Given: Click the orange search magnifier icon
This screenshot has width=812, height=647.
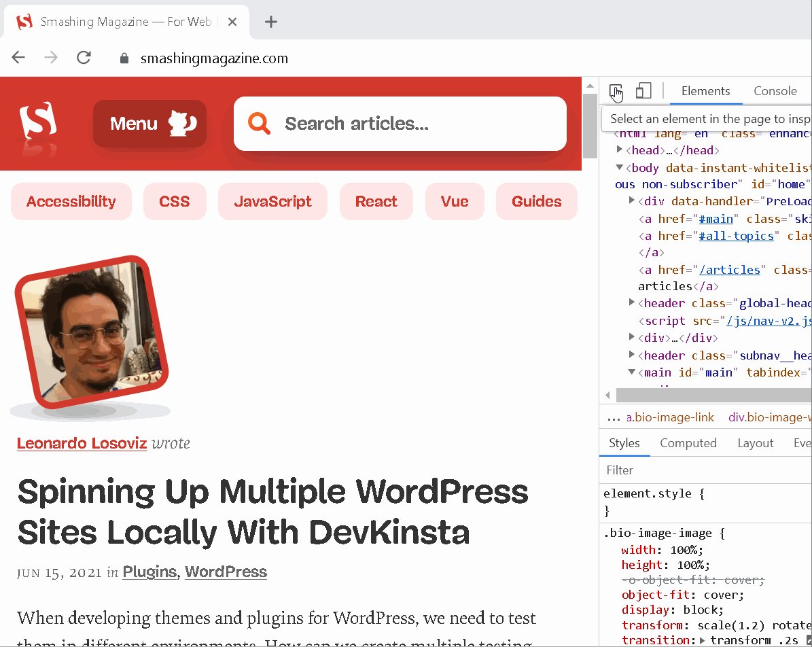Looking at the screenshot, I should point(259,123).
